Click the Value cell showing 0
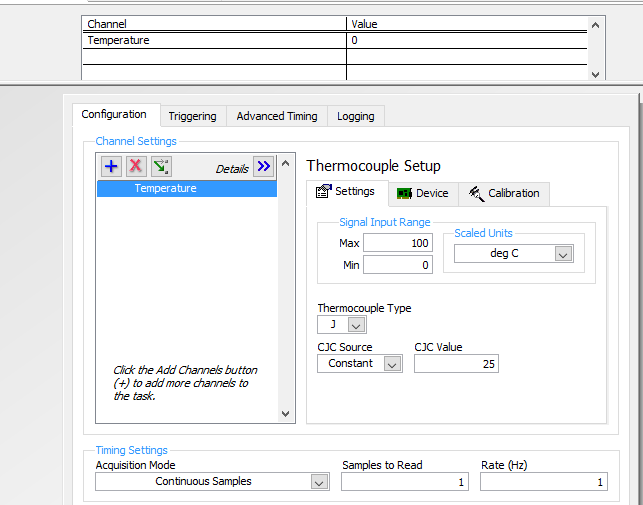Image resolution: width=643 pixels, height=505 pixels. pyautogui.click(x=467, y=40)
